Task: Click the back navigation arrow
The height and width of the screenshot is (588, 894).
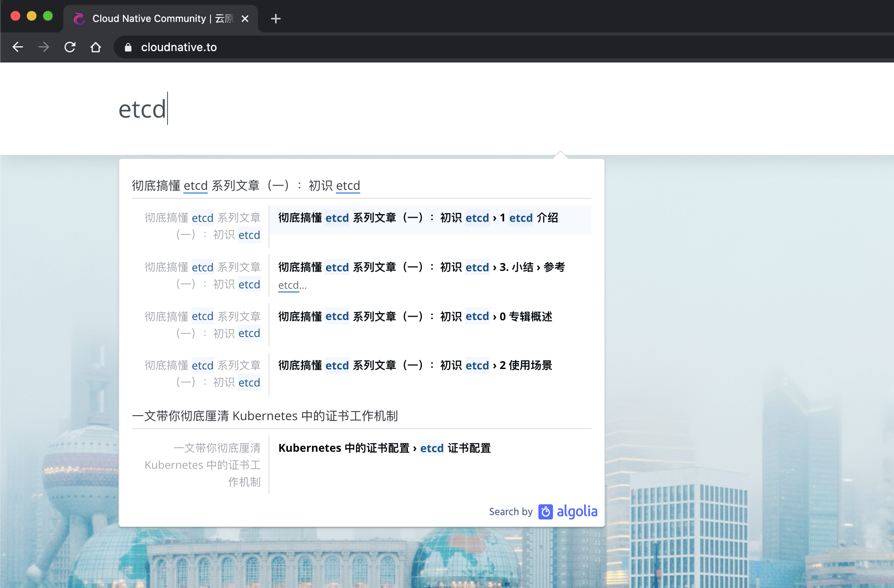Action: [x=17, y=47]
